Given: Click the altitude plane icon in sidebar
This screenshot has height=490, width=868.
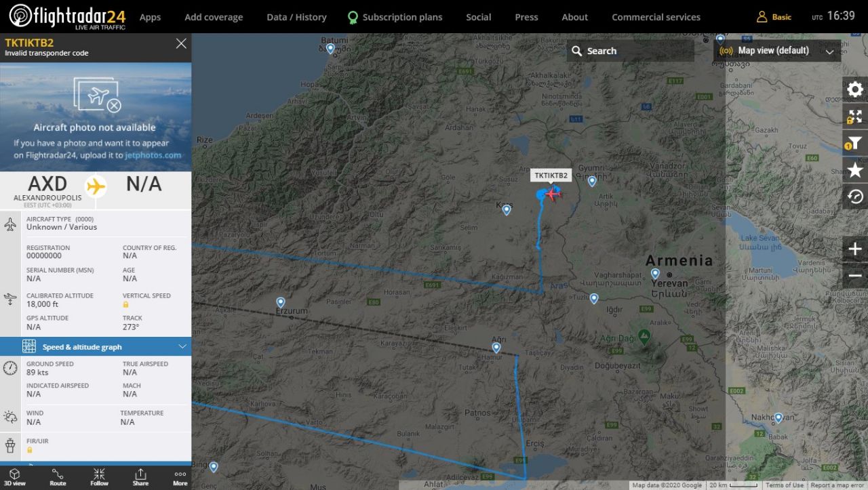Looking at the screenshot, I should click(x=10, y=298).
